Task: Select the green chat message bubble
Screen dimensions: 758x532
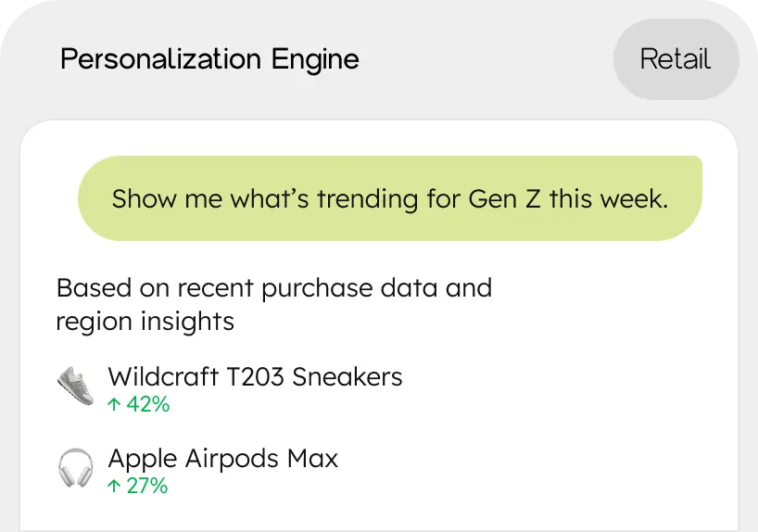Action: pyautogui.click(x=389, y=198)
